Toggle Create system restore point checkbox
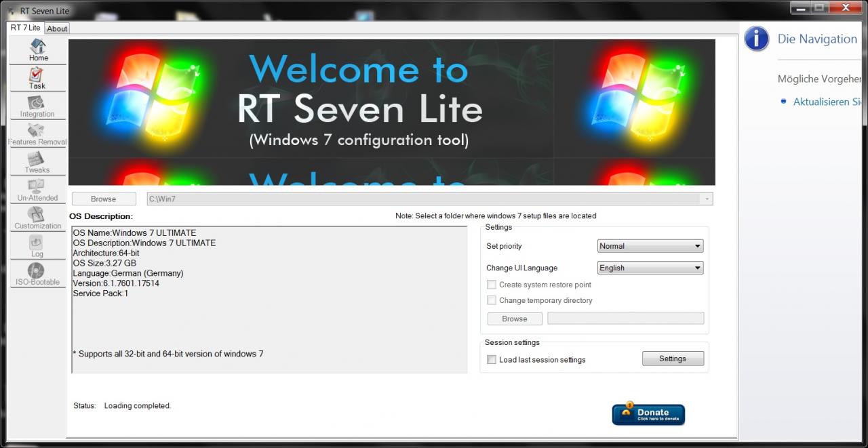The image size is (868, 448). pyautogui.click(x=492, y=285)
